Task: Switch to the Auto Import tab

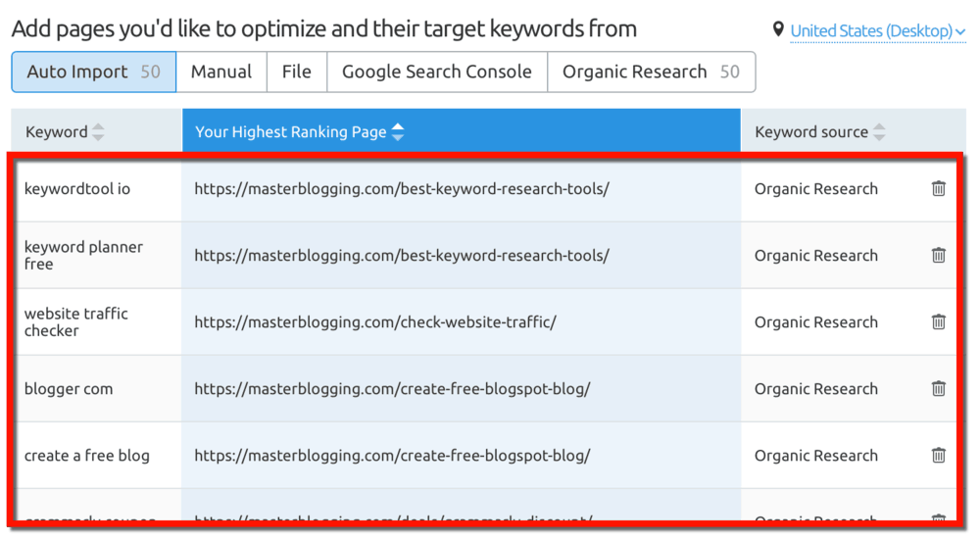Action: 94,72
